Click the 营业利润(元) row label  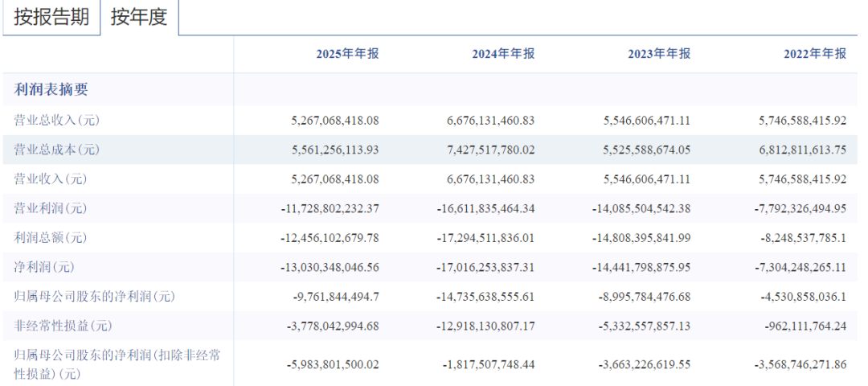51,208
